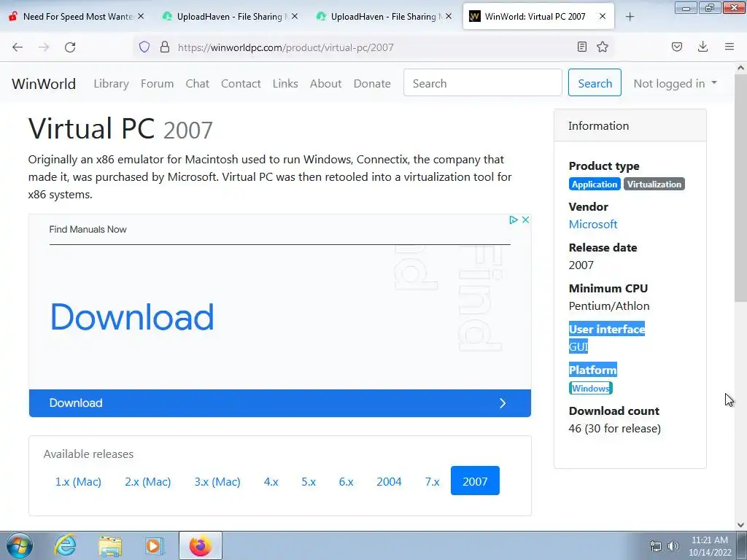Select release 5.x

pyautogui.click(x=309, y=481)
